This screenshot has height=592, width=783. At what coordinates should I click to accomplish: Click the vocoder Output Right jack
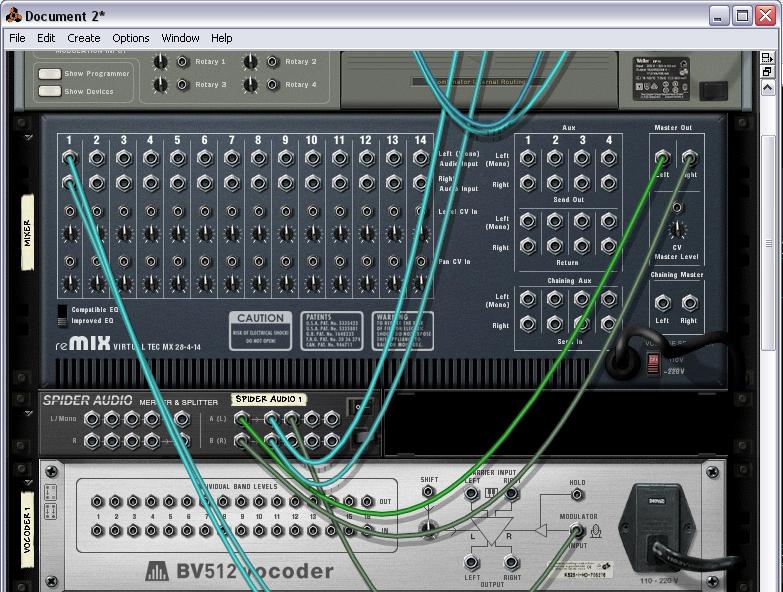pos(511,563)
